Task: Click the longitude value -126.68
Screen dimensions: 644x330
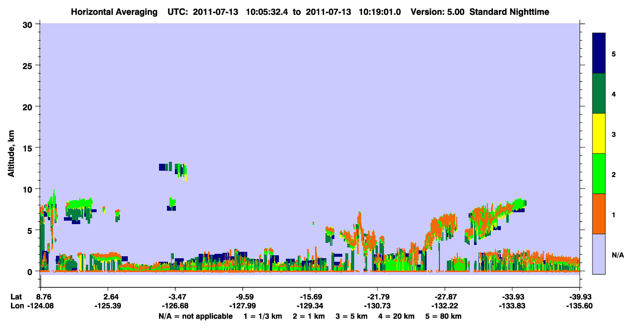Action: [175, 306]
